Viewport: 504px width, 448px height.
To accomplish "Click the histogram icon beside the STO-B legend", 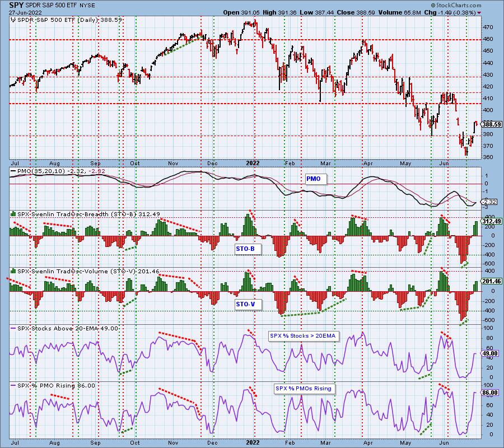I will click(x=13, y=214).
